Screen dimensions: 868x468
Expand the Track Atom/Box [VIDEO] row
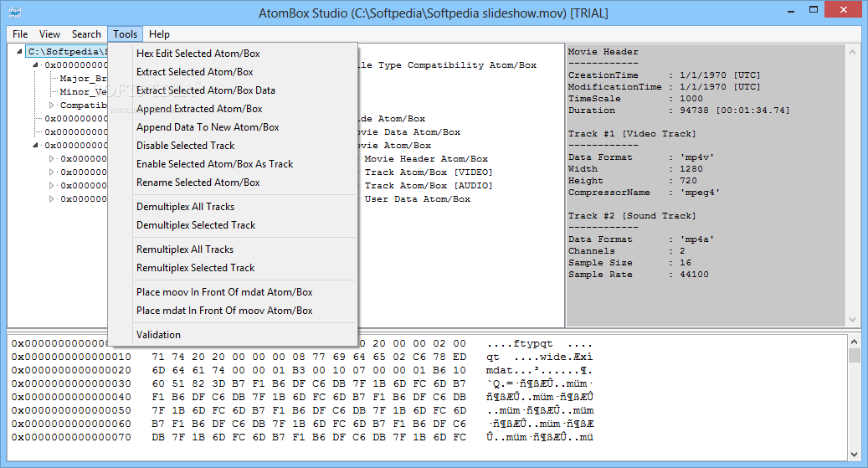(x=52, y=172)
